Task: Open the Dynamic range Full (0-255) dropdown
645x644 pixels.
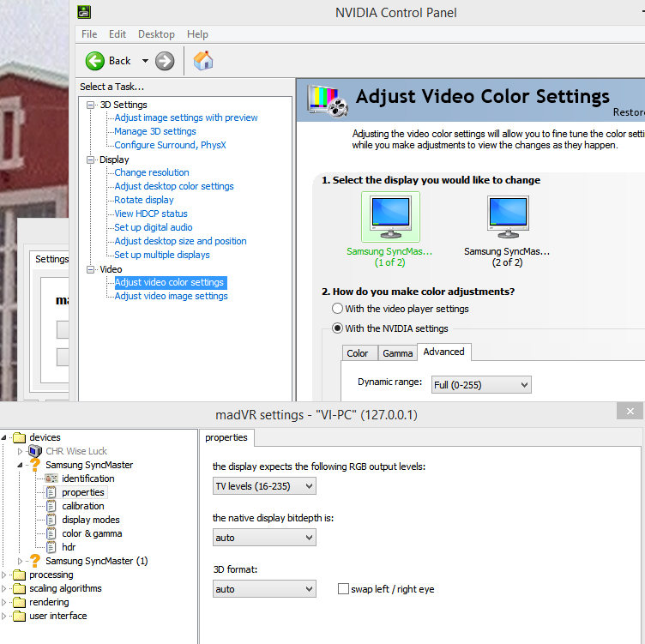Action: click(x=481, y=385)
